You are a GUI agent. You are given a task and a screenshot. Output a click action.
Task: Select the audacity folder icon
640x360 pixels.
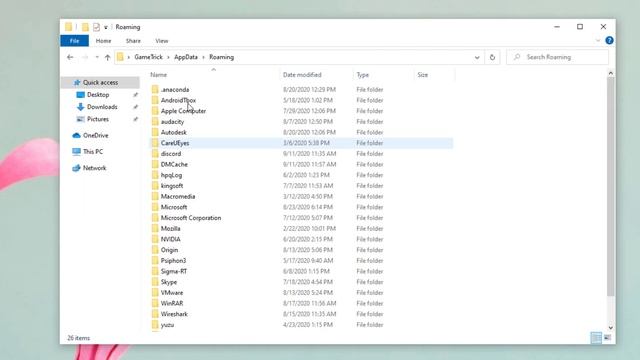pos(155,122)
